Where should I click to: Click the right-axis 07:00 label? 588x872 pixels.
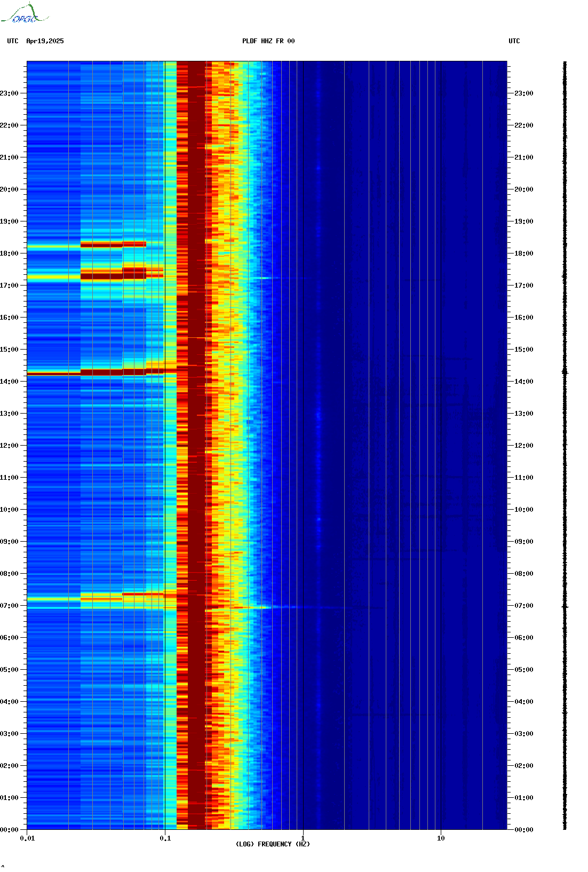524,606
